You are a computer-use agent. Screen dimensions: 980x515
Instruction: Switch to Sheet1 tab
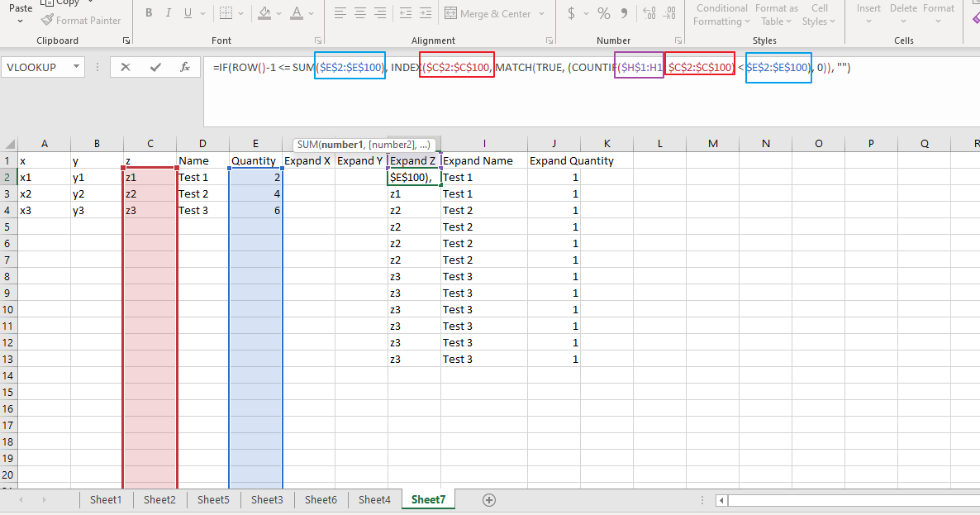(106, 499)
